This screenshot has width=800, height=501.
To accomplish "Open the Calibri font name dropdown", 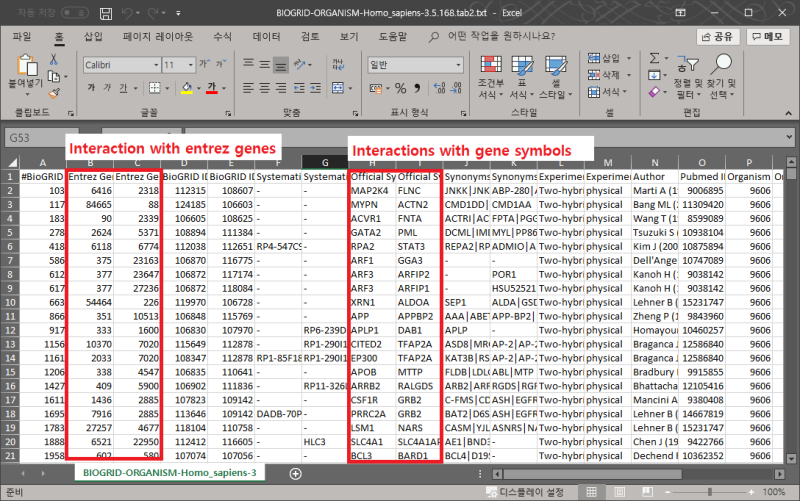I will (x=156, y=65).
